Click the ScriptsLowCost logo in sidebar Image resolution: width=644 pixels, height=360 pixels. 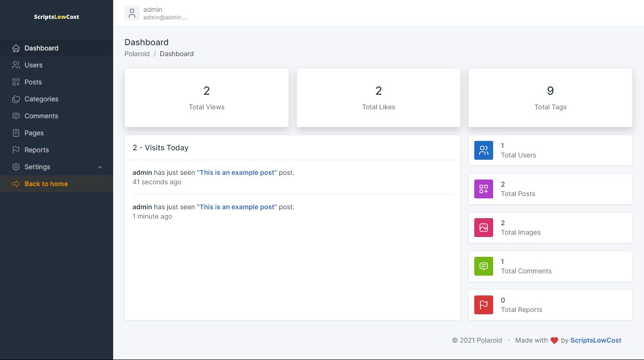click(x=57, y=17)
